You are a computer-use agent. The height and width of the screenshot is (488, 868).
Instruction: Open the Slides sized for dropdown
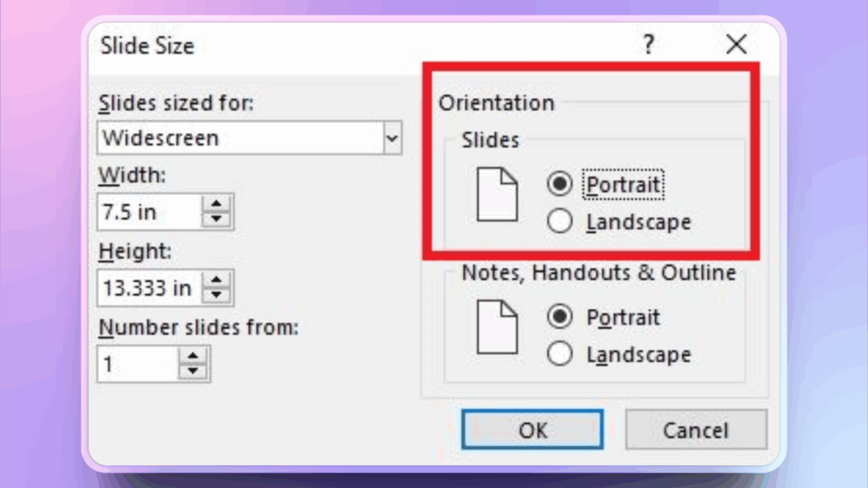pos(392,138)
